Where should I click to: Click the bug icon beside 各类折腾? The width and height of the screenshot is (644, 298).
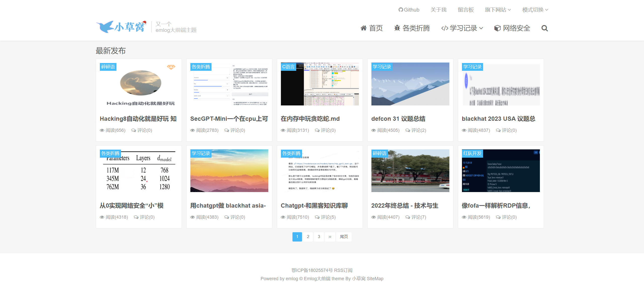(x=397, y=28)
